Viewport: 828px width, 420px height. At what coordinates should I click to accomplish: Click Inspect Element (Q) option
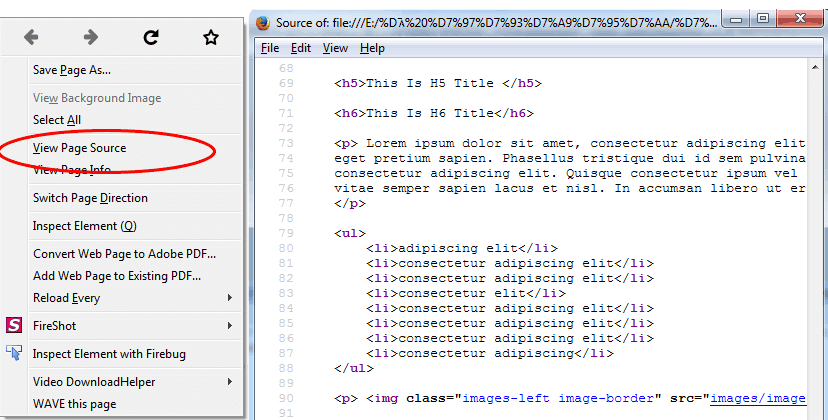pyautogui.click(x=85, y=226)
